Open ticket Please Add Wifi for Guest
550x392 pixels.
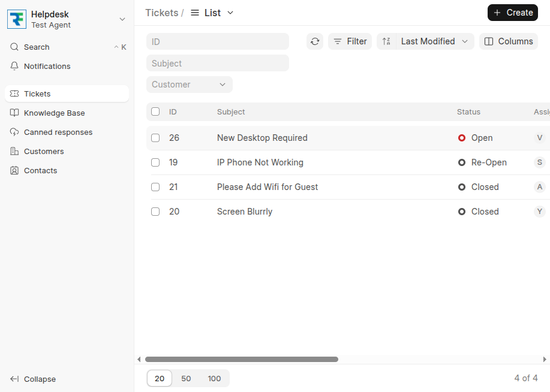click(x=268, y=187)
